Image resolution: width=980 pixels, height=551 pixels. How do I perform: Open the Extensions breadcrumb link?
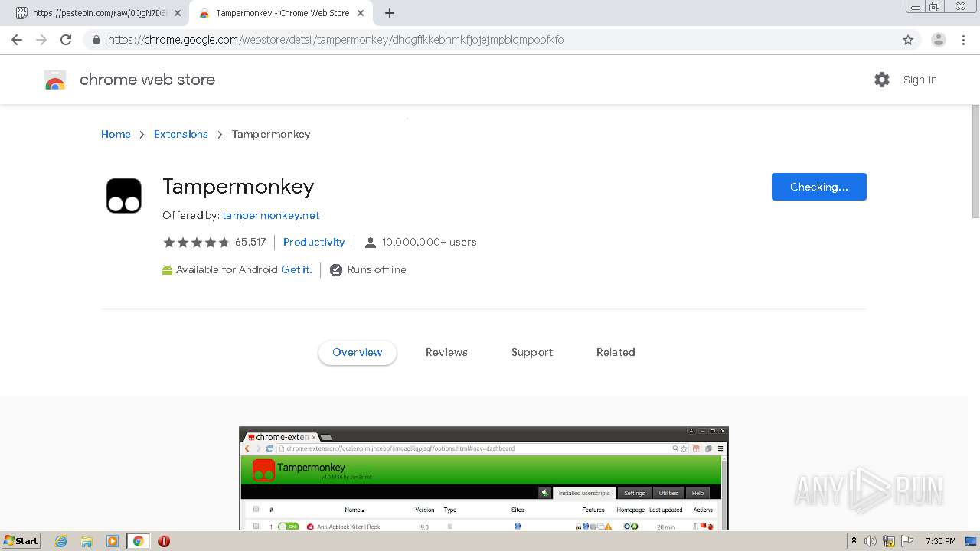[x=181, y=134]
